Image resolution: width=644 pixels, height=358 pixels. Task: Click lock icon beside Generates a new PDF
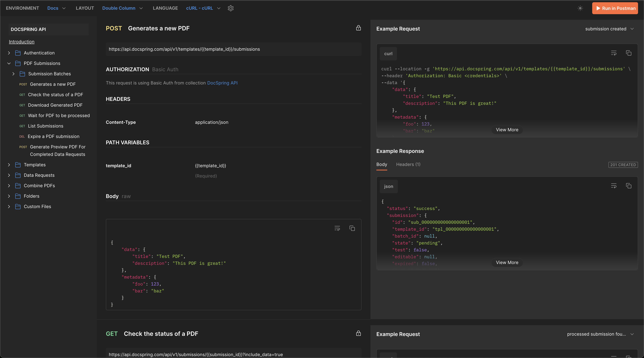359,28
